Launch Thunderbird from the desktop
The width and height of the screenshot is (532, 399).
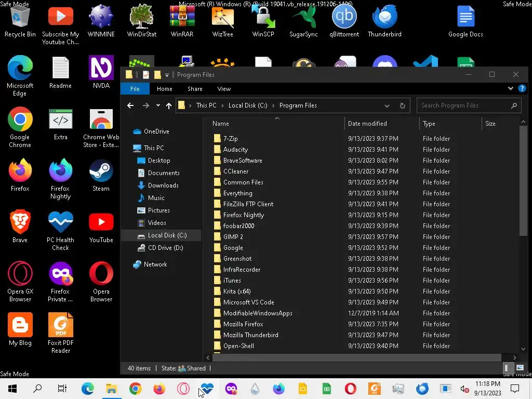pyautogui.click(x=384, y=21)
